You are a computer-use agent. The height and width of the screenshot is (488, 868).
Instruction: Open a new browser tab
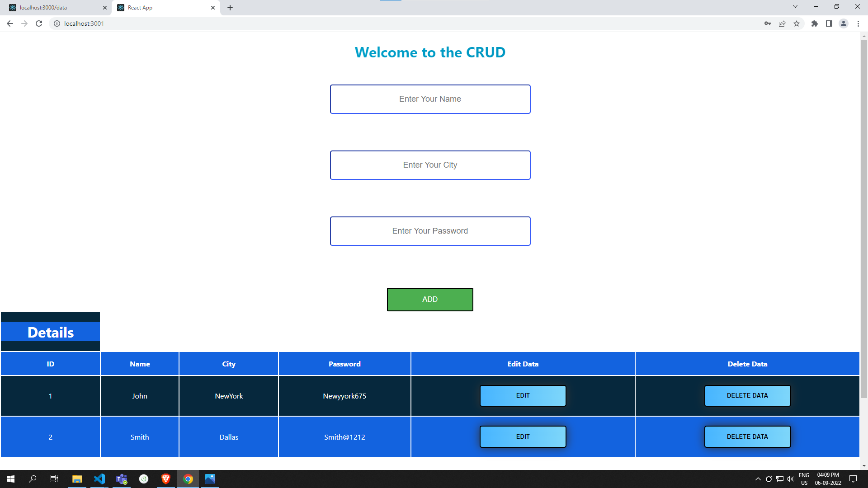pyautogui.click(x=231, y=8)
